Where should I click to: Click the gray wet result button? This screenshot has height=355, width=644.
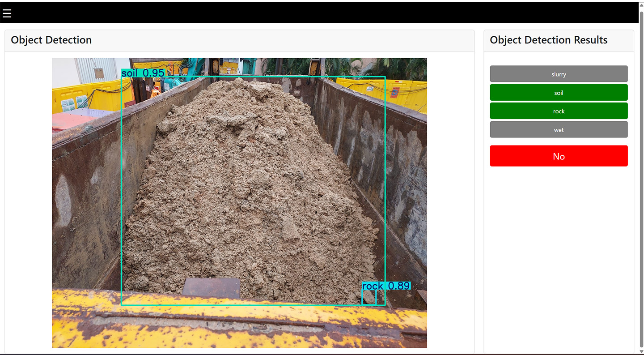559,130
